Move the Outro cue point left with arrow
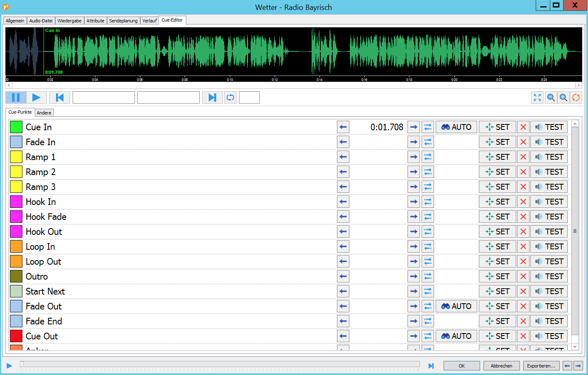Screen dimensions: 588x375 click(343, 277)
